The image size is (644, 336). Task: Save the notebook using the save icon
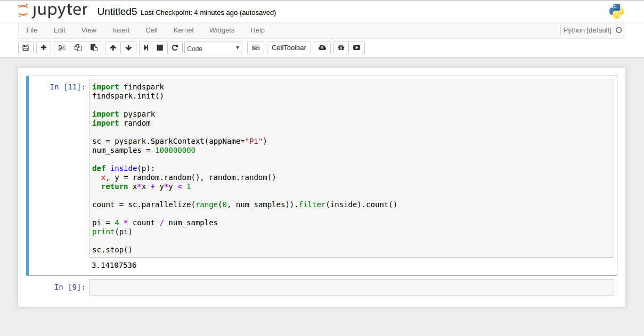pyautogui.click(x=26, y=47)
